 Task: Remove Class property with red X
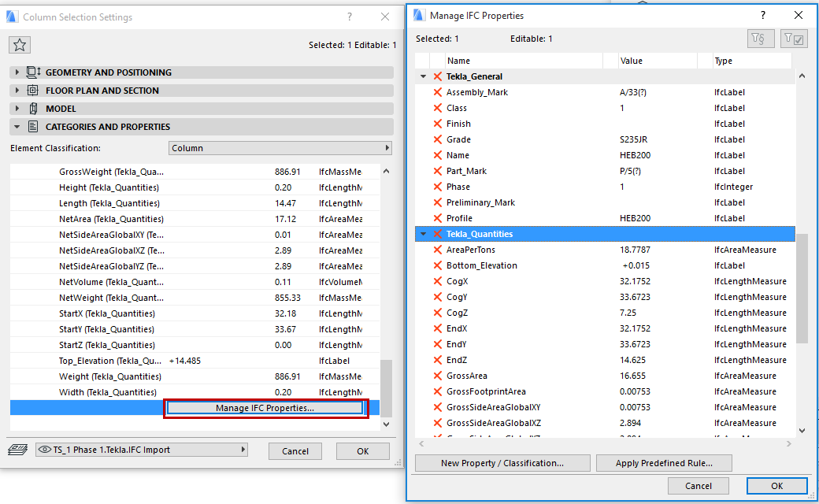click(x=438, y=108)
